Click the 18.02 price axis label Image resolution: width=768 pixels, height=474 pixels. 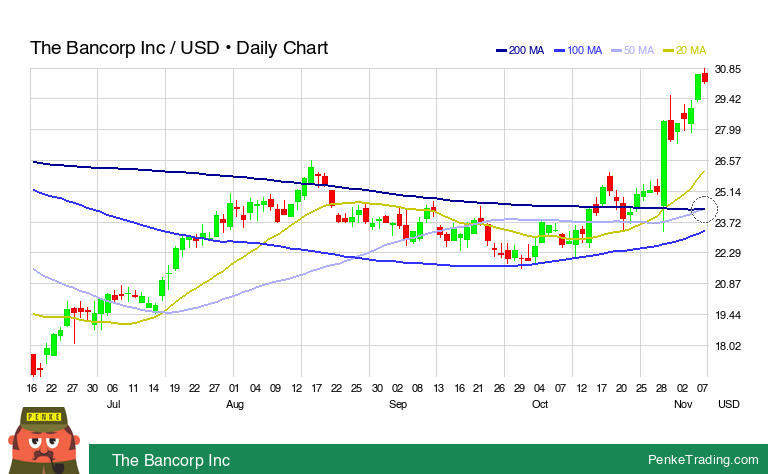pyautogui.click(x=727, y=346)
